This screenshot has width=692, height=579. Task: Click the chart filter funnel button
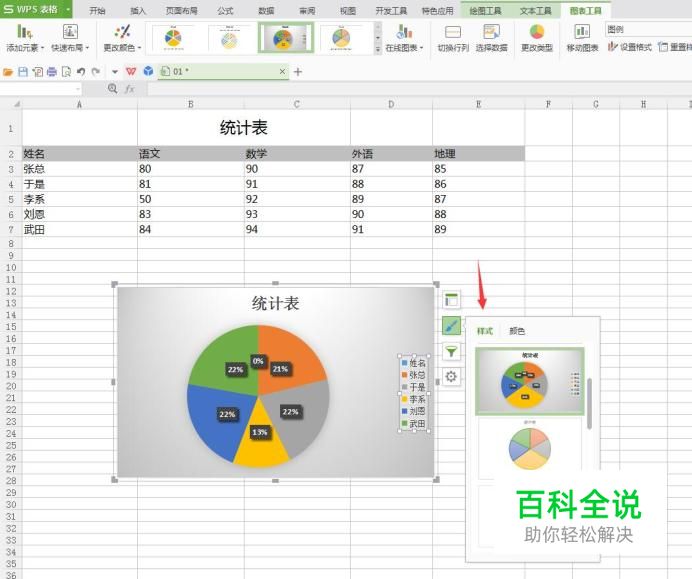(x=451, y=351)
